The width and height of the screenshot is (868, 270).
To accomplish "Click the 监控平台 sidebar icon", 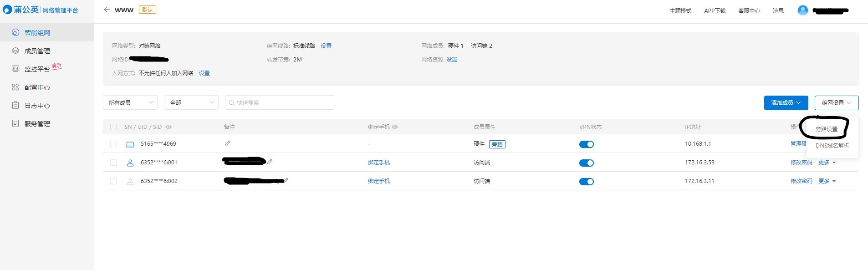I will pyautogui.click(x=15, y=69).
